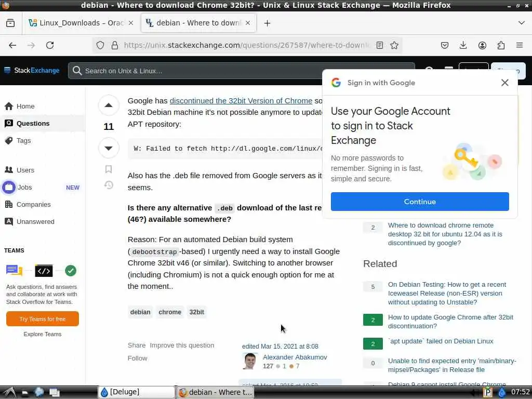Open the Firefox View button
532x399 pixels.
click(x=10, y=23)
